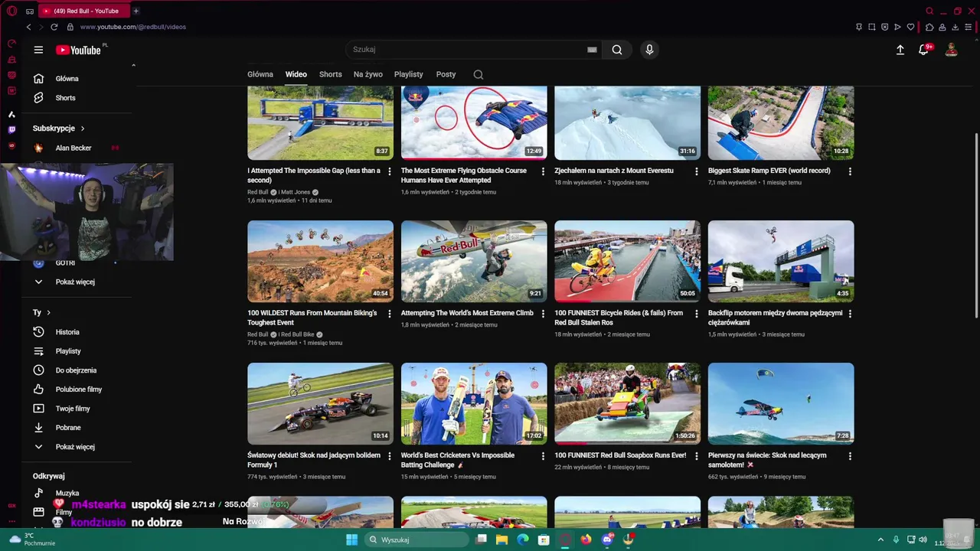The height and width of the screenshot is (551, 980).
Task: Open the Playlisty channel tab
Action: pos(409,74)
